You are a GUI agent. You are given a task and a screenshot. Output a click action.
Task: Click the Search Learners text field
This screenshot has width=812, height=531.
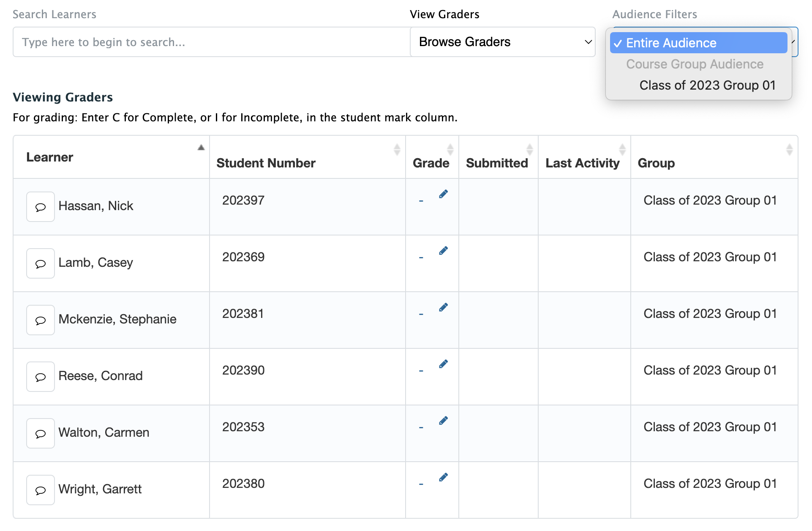(211, 42)
